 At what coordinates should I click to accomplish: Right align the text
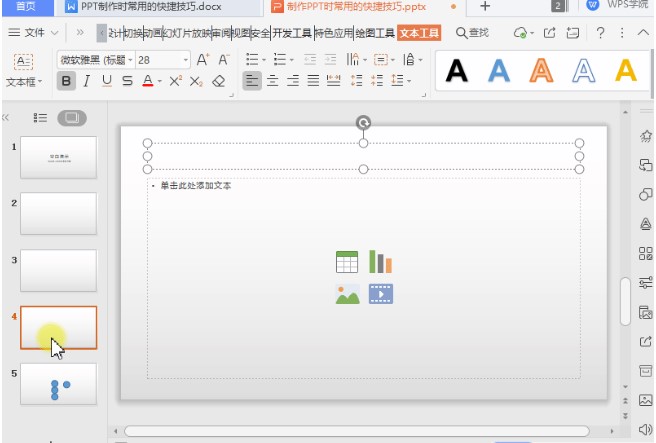pos(293,81)
